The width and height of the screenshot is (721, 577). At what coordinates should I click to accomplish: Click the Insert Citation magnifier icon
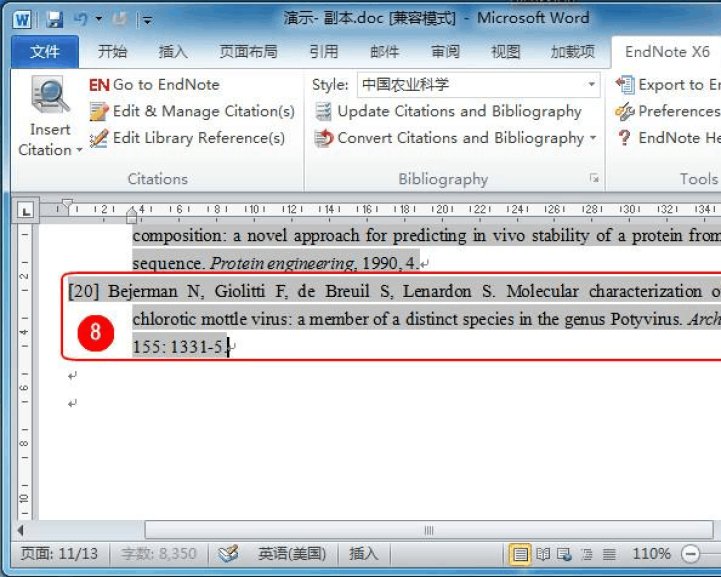[x=50, y=96]
